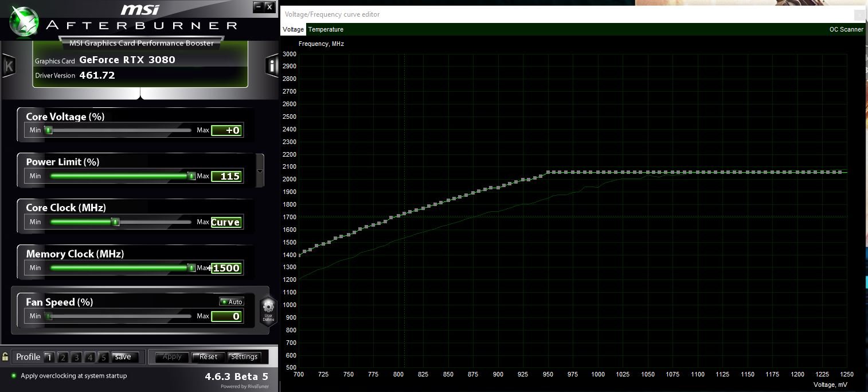Click the Voltage, mV axis label
Screen dimensions: 868x392
(830, 385)
